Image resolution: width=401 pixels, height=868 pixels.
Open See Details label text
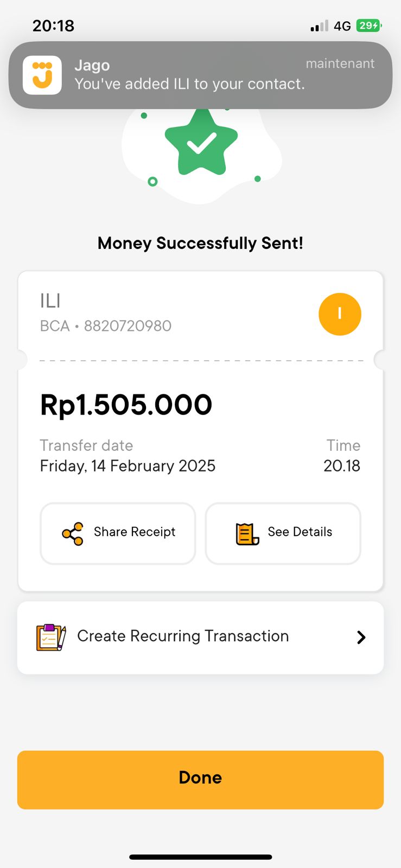[x=300, y=532]
